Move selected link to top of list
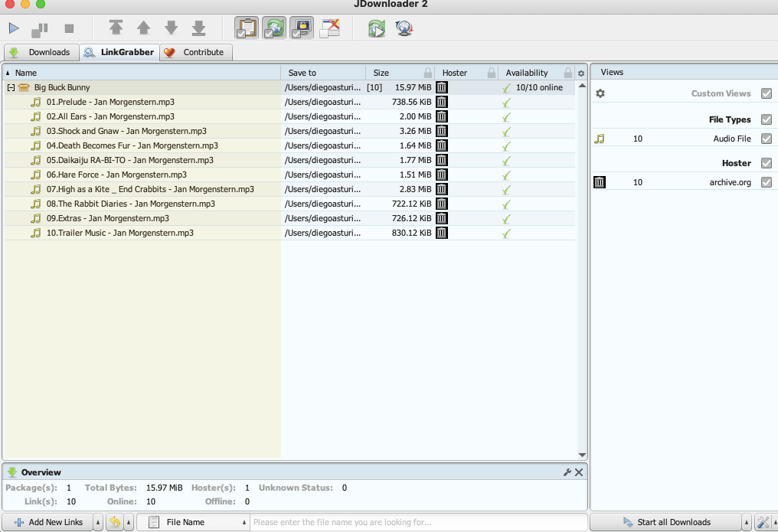Image resolution: width=778 pixels, height=532 pixels. [x=116, y=28]
